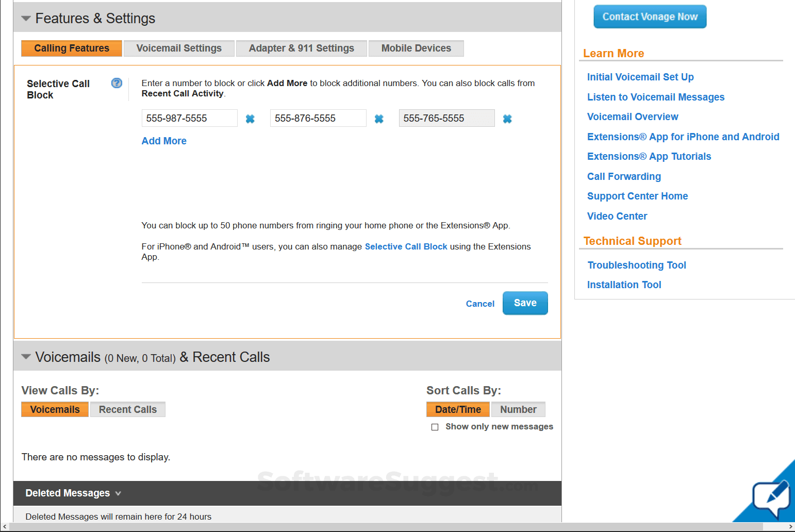Collapse the Features & Settings section

26,18
